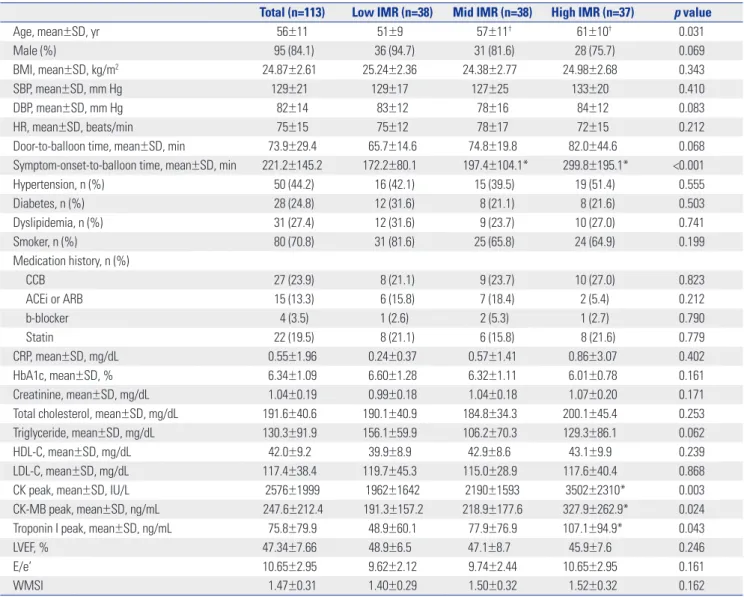
Task: Click the total cholesterol value '191.6±40.6'
Action: (289, 414)
